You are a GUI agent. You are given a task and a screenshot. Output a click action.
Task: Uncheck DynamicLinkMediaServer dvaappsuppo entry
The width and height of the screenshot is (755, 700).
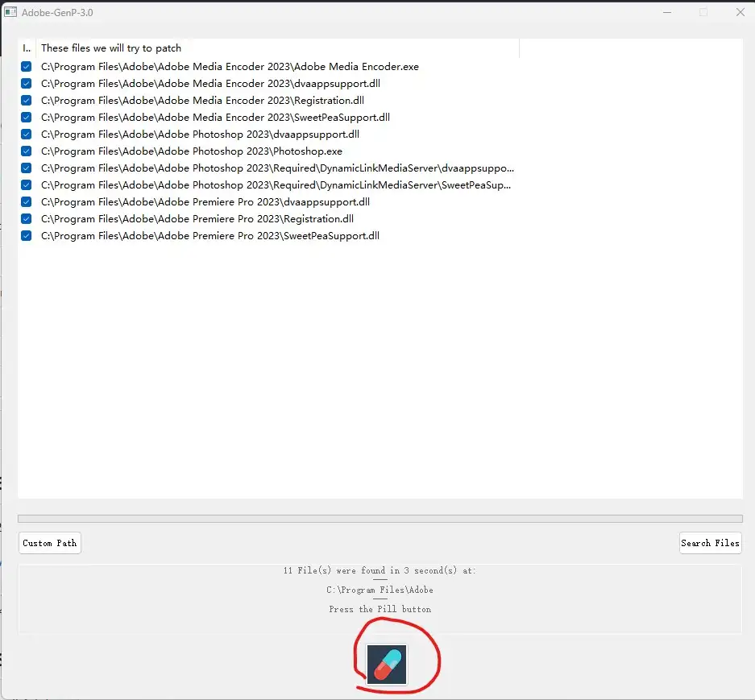(x=26, y=168)
